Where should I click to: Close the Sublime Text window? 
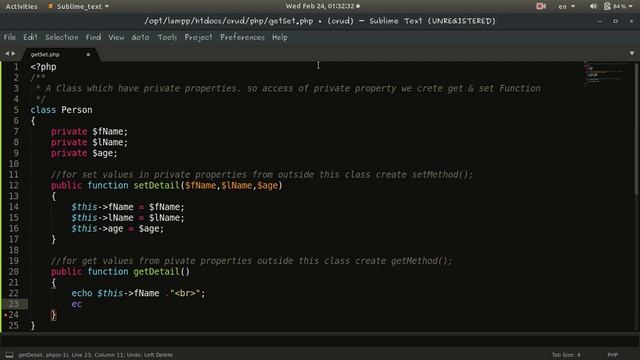pos(631,21)
